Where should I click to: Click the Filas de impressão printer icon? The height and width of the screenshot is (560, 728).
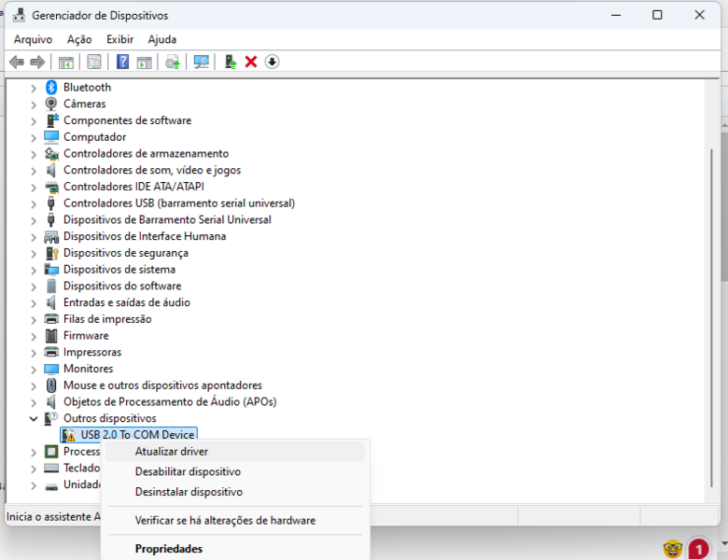[51, 319]
